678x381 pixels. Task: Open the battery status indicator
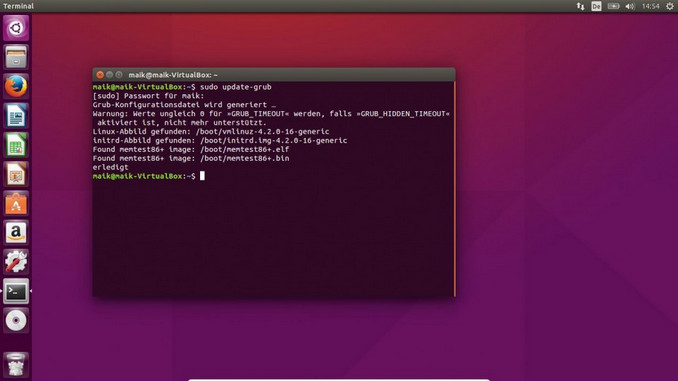613,6
